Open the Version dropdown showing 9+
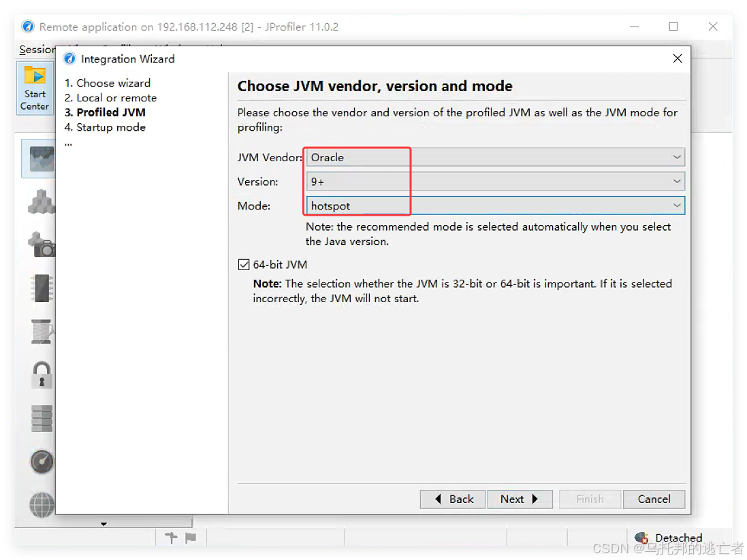Image resolution: width=747 pixels, height=560 pixels. (x=496, y=182)
